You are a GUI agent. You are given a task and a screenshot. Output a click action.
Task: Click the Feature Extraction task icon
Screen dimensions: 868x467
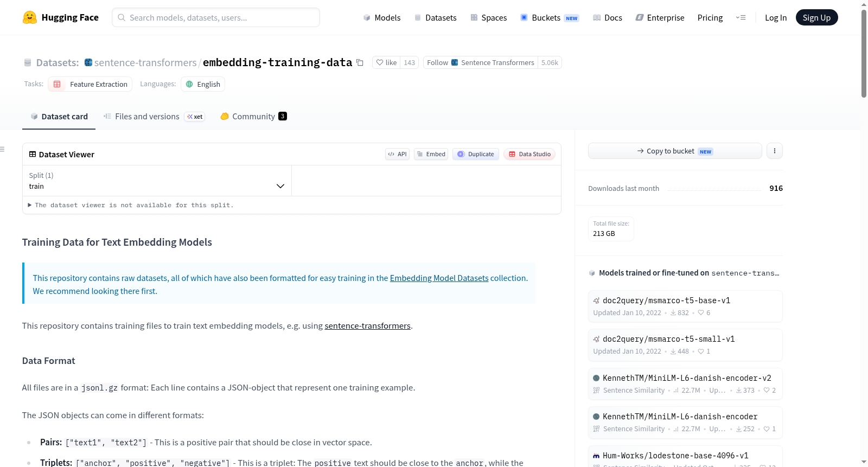(x=57, y=84)
